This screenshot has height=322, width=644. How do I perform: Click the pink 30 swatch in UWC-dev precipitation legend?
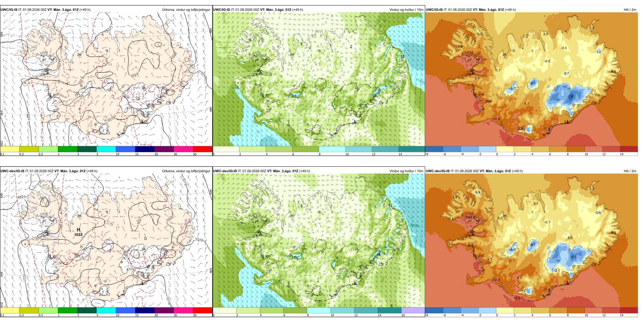(183, 310)
